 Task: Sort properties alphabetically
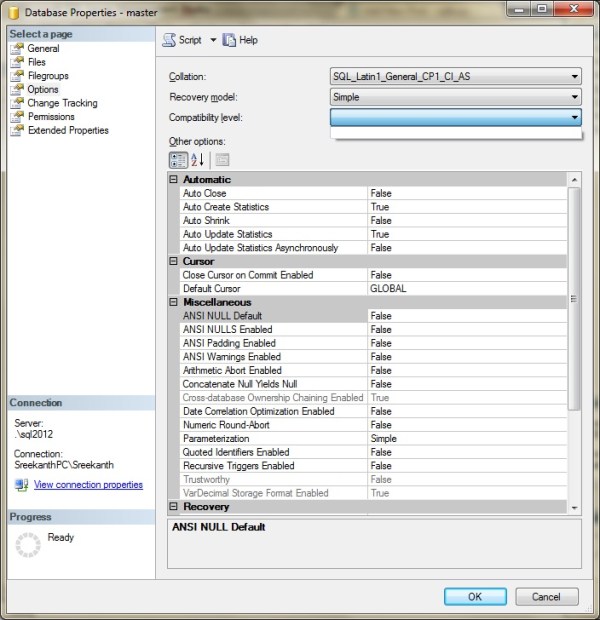[198, 160]
